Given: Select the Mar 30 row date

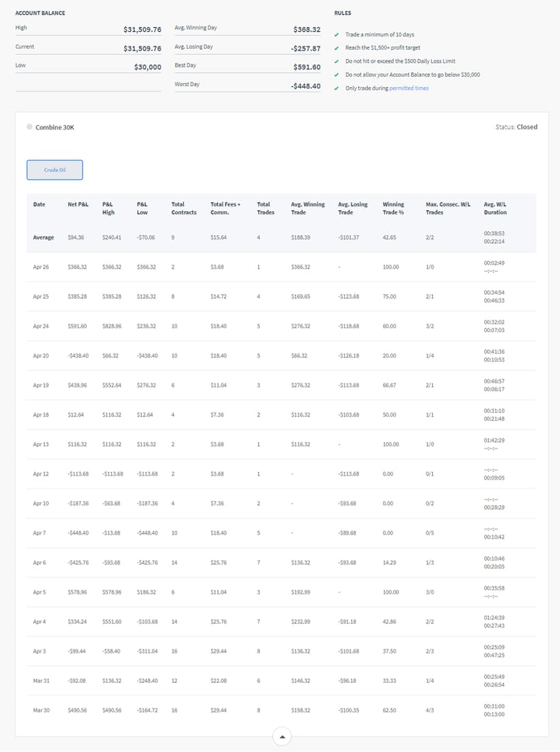Looking at the screenshot, I should (x=41, y=710).
